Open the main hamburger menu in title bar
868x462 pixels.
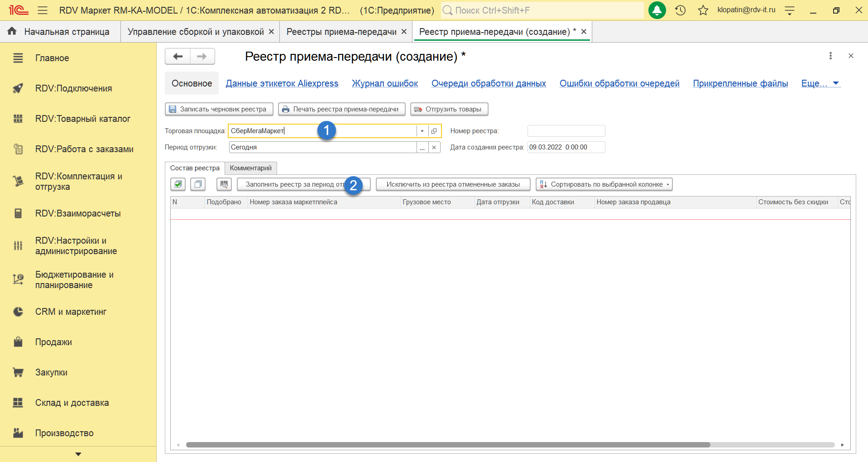point(43,10)
